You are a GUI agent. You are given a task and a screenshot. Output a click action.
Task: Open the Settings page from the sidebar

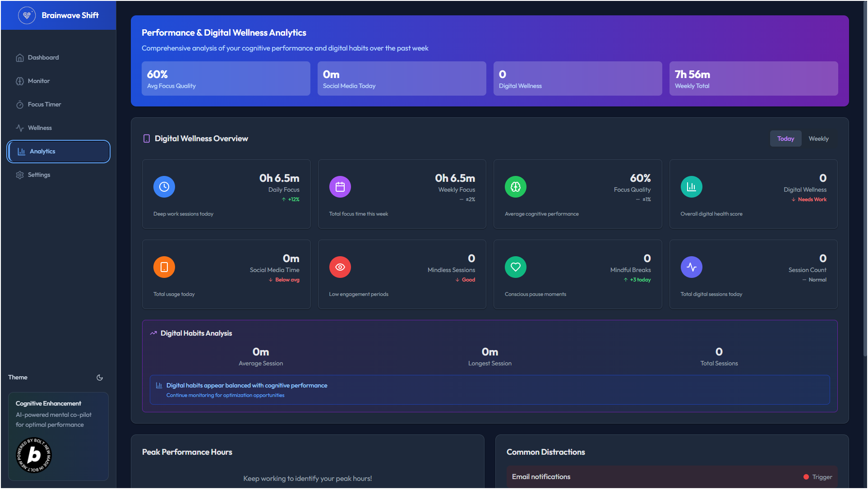tap(39, 175)
